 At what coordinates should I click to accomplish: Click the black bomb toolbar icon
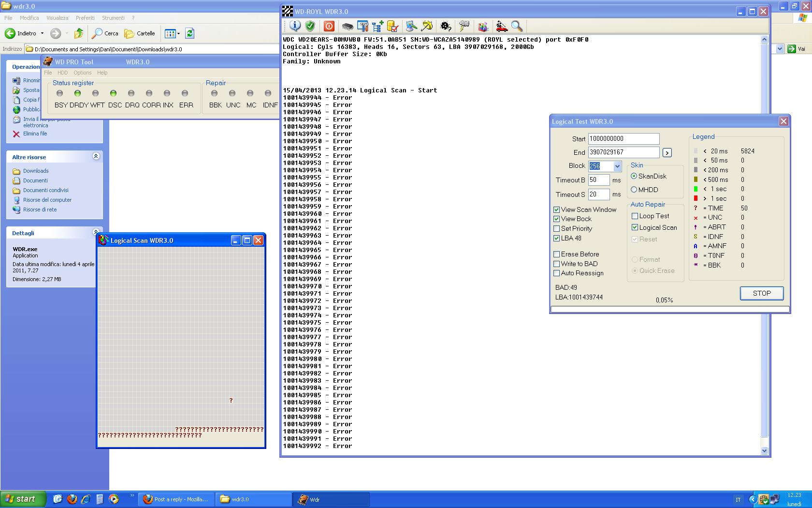click(446, 26)
